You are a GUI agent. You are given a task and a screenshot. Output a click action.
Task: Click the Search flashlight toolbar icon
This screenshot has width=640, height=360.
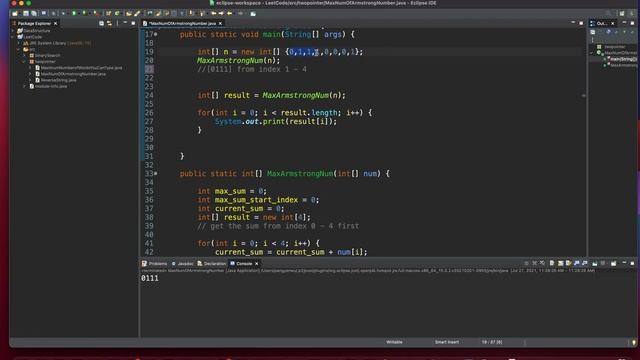(x=137, y=13)
